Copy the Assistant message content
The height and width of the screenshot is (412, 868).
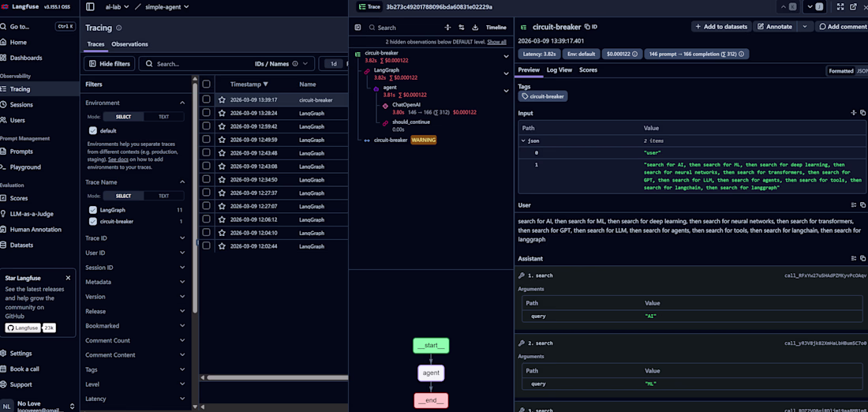(862, 259)
